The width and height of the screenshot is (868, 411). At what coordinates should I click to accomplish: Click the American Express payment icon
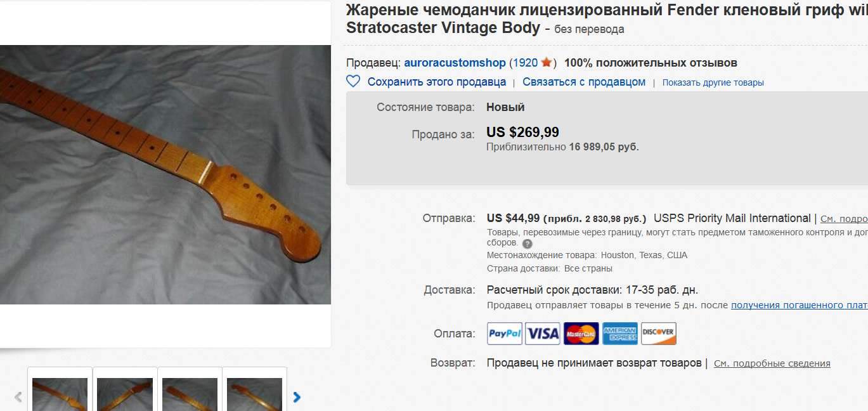(x=620, y=334)
